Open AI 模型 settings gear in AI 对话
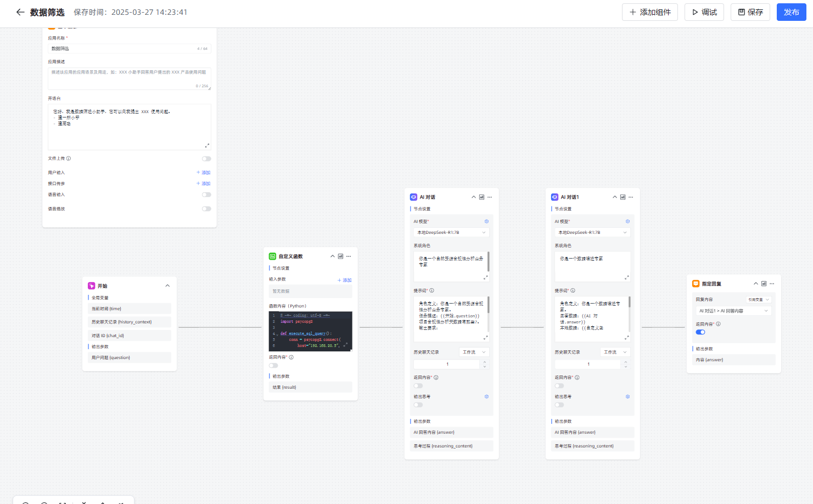This screenshot has width=813, height=504. pos(486,221)
